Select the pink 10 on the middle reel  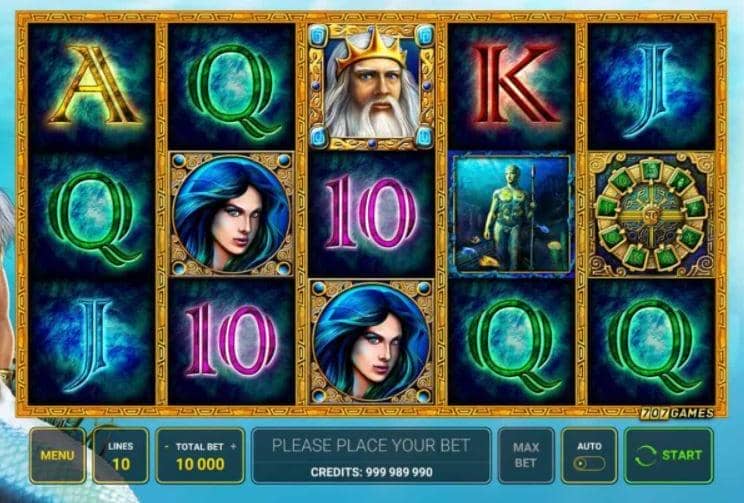tap(371, 212)
